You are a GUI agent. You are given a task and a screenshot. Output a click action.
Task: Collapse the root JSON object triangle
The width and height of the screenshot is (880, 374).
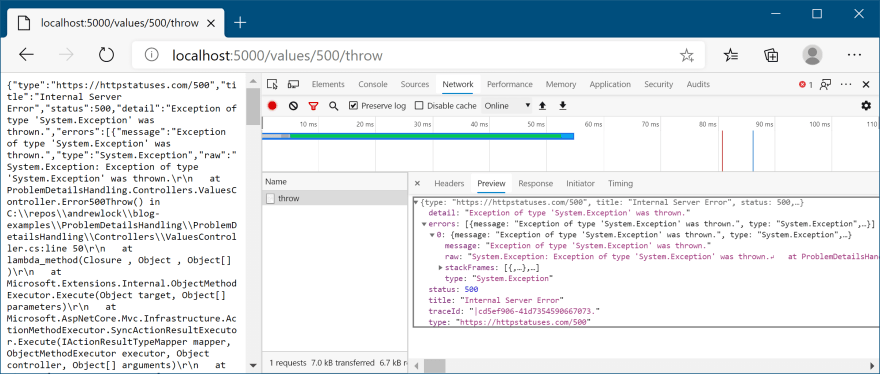[416, 202]
